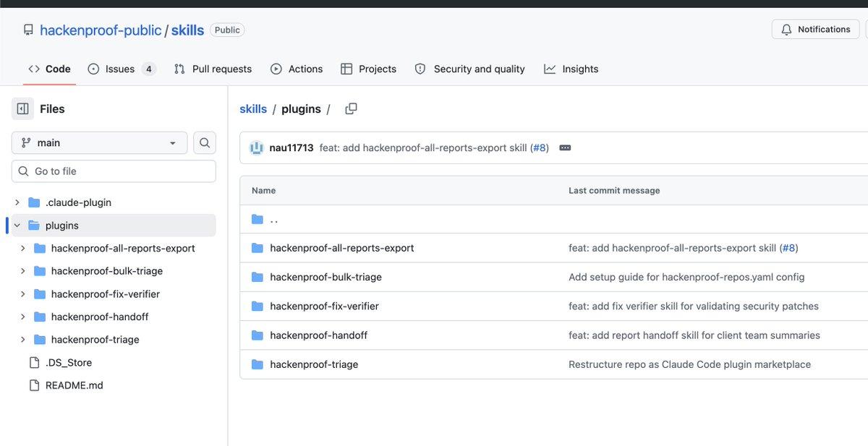Click open plugins folder icon in tree
This screenshot has height=446, width=868.
(34, 226)
